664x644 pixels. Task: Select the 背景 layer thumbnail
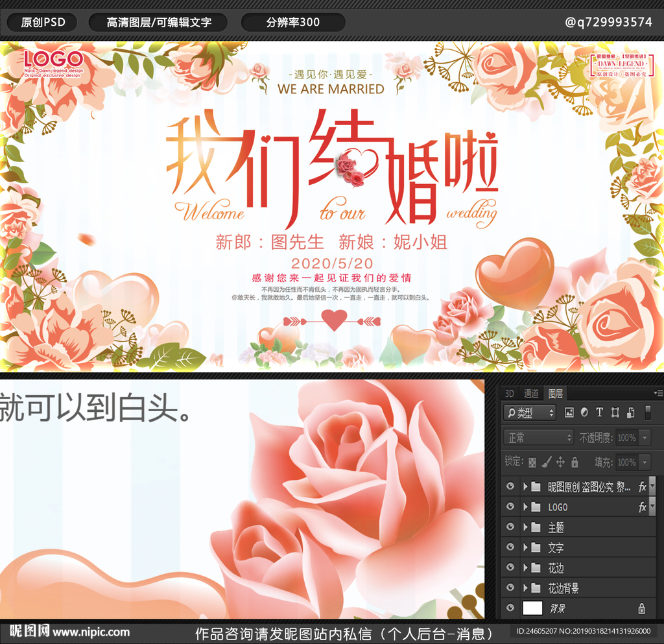[533, 608]
